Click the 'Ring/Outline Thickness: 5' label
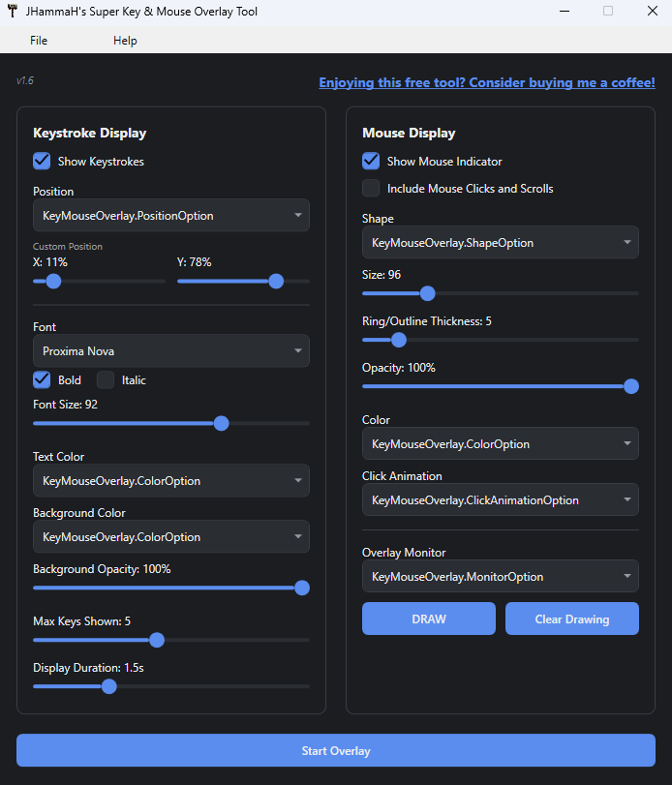 coord(427,321)
